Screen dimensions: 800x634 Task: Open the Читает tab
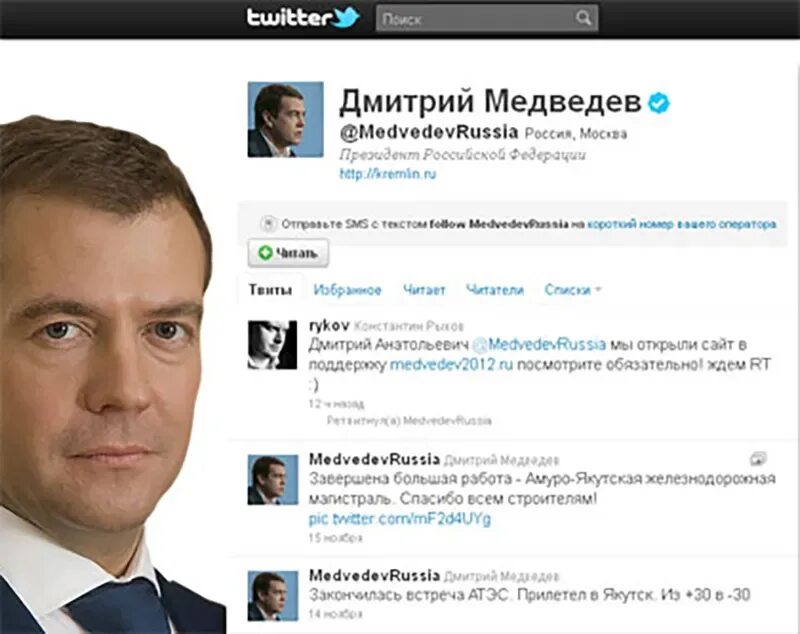point(424,290)
